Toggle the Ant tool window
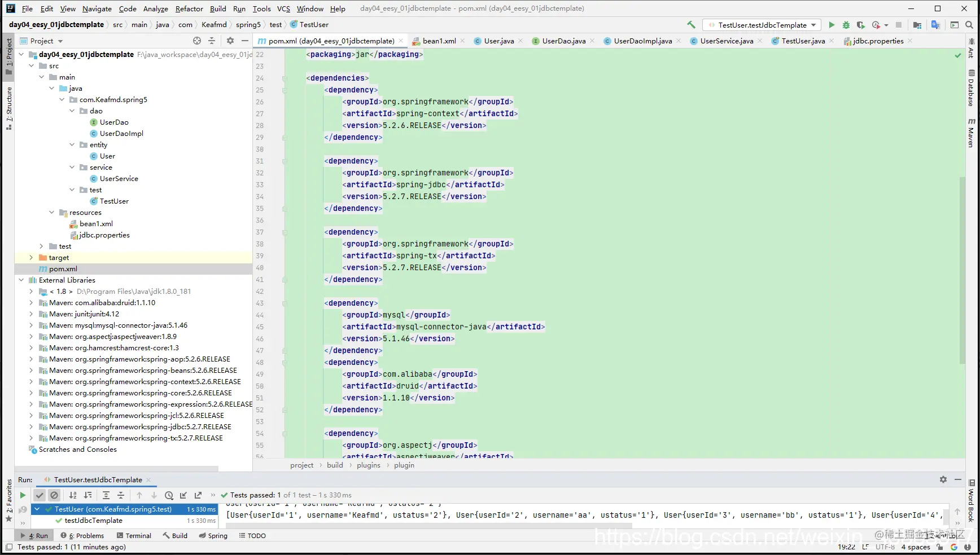Viewport: 980px width, 555px height. pos(971,49)
